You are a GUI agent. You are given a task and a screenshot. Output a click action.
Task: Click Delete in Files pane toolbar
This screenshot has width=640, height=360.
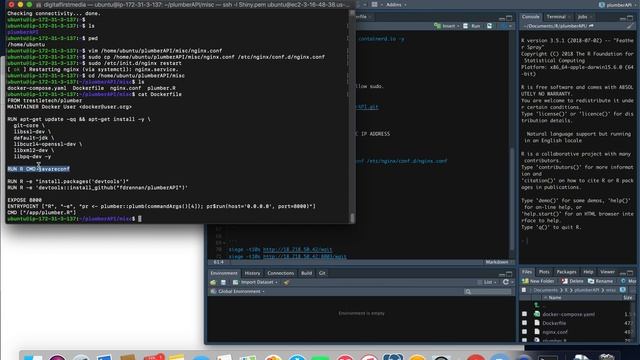572,281
